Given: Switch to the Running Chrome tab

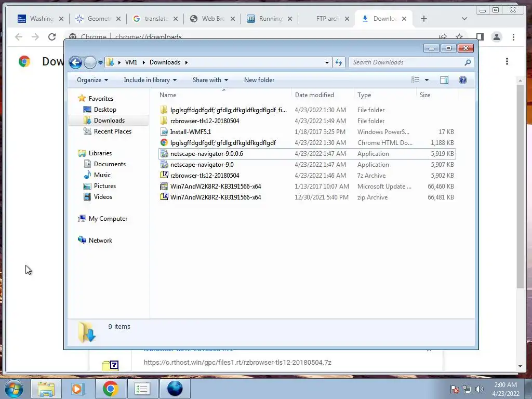Looking at the screenshot, I should click(270, 19).
